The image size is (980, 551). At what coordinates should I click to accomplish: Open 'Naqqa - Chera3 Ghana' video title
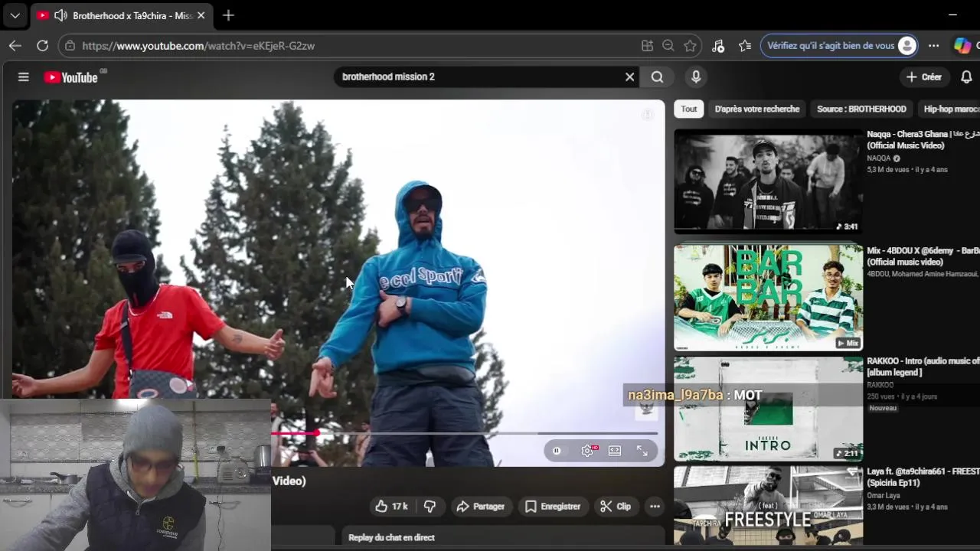[923, 139]
